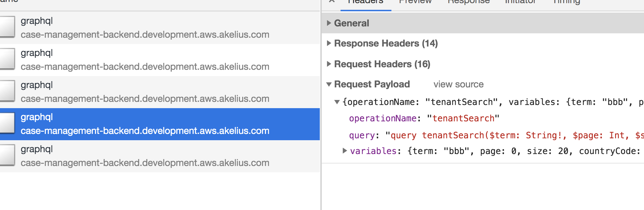The width and height of the screenshot is (644, 210).
Task: Click the triangle beside the operationName payload object
Action: coord(337,102)
